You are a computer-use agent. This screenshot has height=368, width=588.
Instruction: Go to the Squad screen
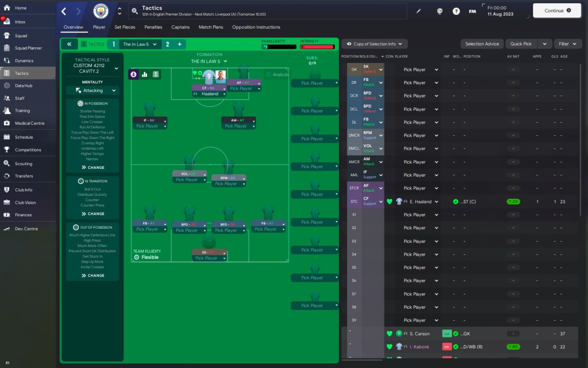[x=21, y=35]
